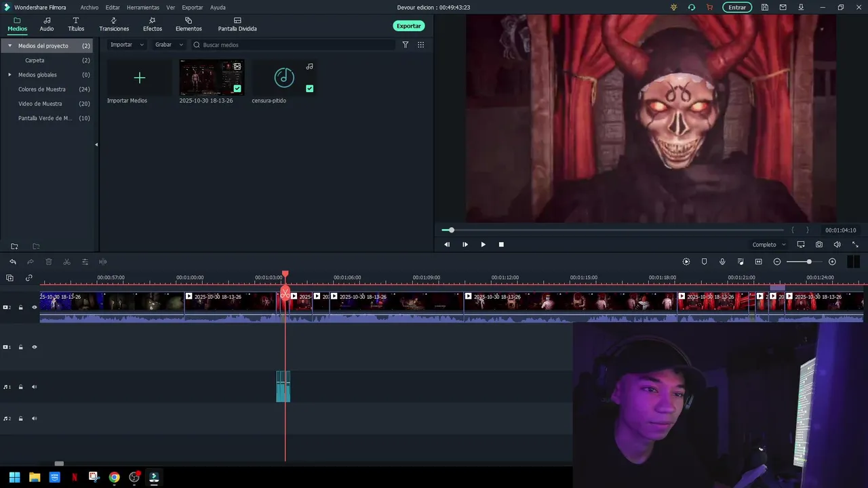
Task: Click the zoom-to-fit timeline icon
Action: point(759,262)
